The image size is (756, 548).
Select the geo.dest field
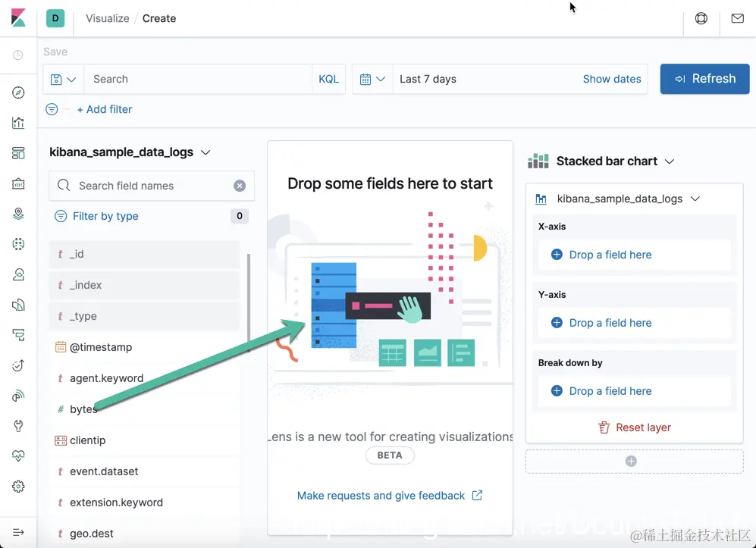click(x=144, y=533)
